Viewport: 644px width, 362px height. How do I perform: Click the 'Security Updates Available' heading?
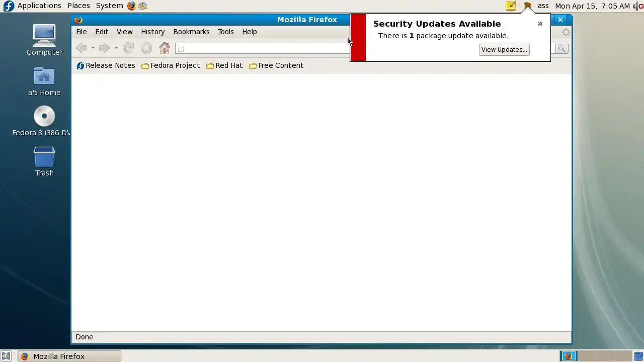pos(437,24)
